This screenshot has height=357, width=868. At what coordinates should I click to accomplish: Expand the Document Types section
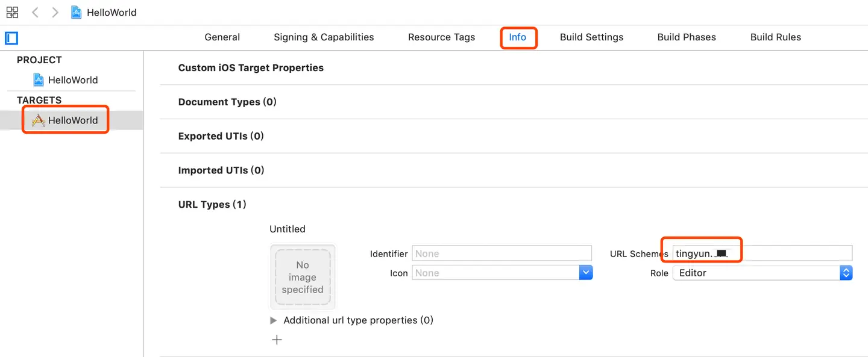click(x=227, y=102)
